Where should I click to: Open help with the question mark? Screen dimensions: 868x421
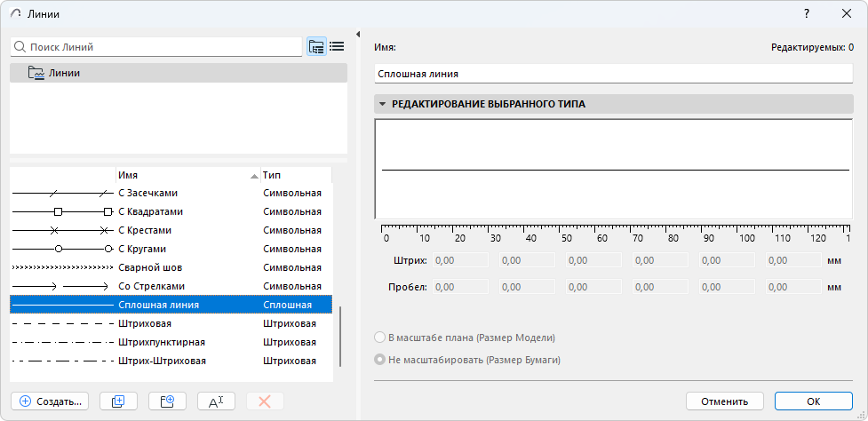(806, 14)
